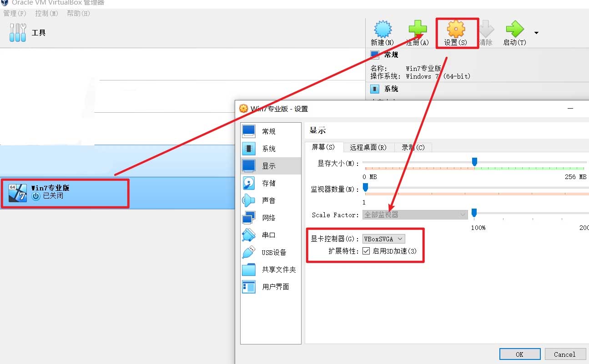Click the 0 MB minimum label under video memory
The image size is (589, 364).
[x=370, y=177]
